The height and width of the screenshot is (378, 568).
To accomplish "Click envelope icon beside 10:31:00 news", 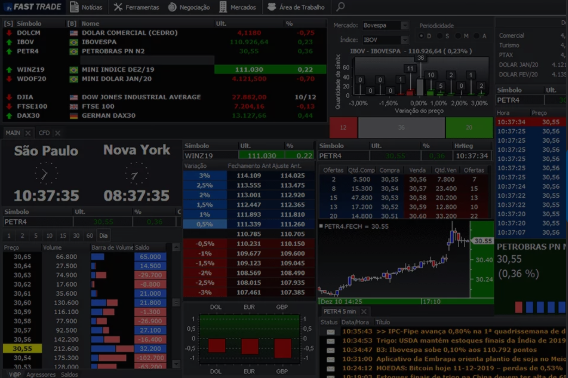I will pyautogui.click(x=331, y=359).
